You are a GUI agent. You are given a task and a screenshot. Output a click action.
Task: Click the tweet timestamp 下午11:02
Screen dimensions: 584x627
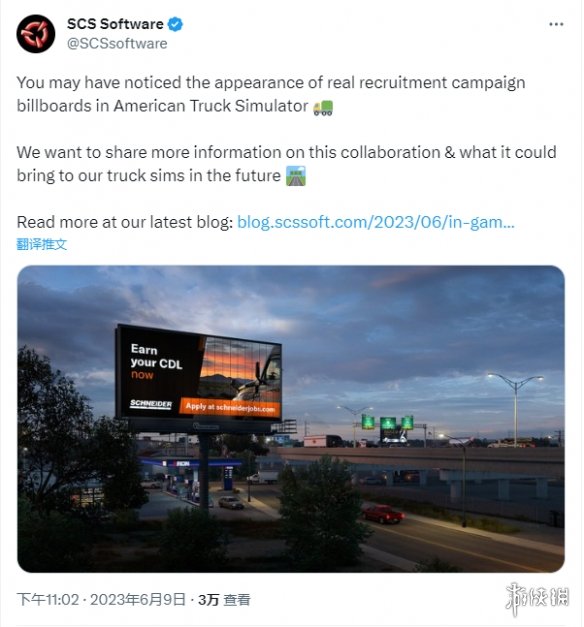point(48,599)
